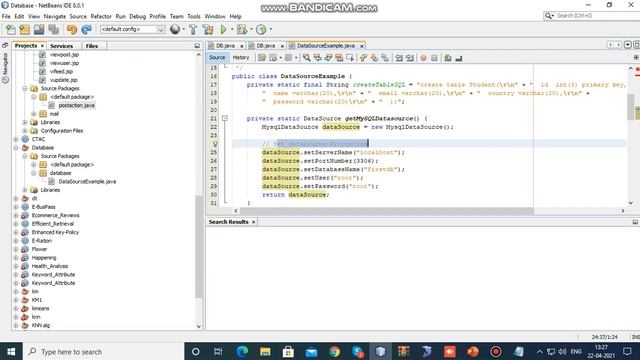Open the Edge browser from taskbar
The image size is (640, 360).
click(x=242, y=351)
